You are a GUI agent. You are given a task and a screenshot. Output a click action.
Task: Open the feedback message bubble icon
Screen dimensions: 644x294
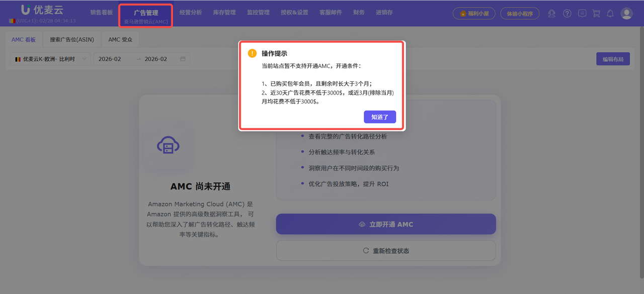point(582,14)
